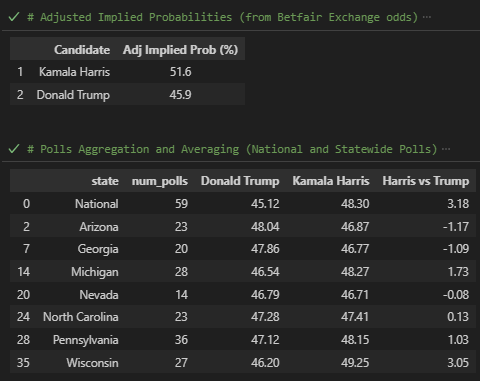Click the Kamala Harris column header in polls table
The height and width of the screenshot is (381, 480).
(331, 181)
